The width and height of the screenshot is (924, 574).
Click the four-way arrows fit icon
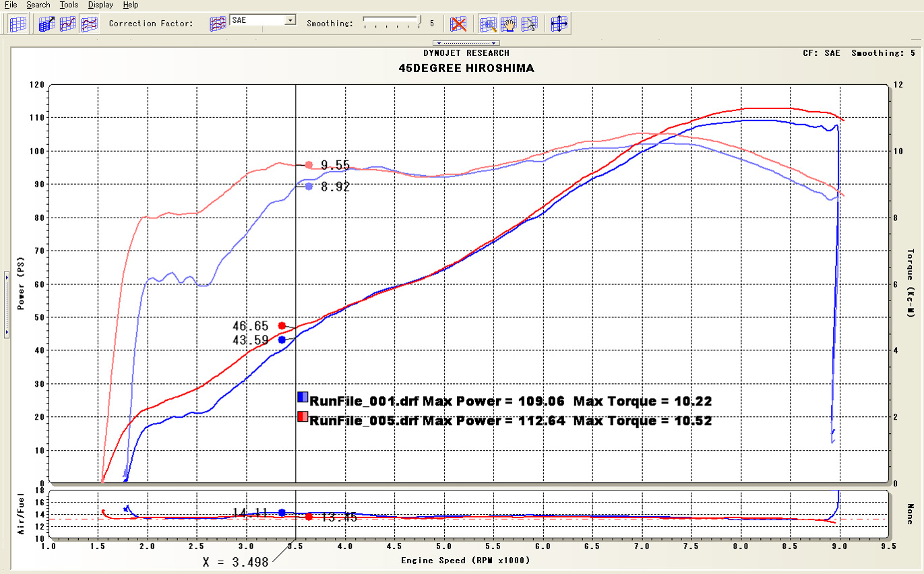[559, 24]
